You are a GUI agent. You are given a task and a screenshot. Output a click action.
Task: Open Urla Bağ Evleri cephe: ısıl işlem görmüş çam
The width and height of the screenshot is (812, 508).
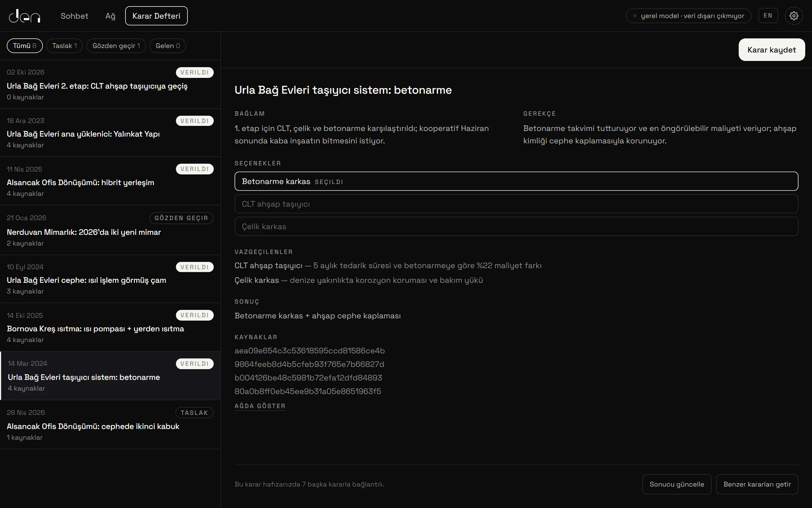[x=110, y=279]
